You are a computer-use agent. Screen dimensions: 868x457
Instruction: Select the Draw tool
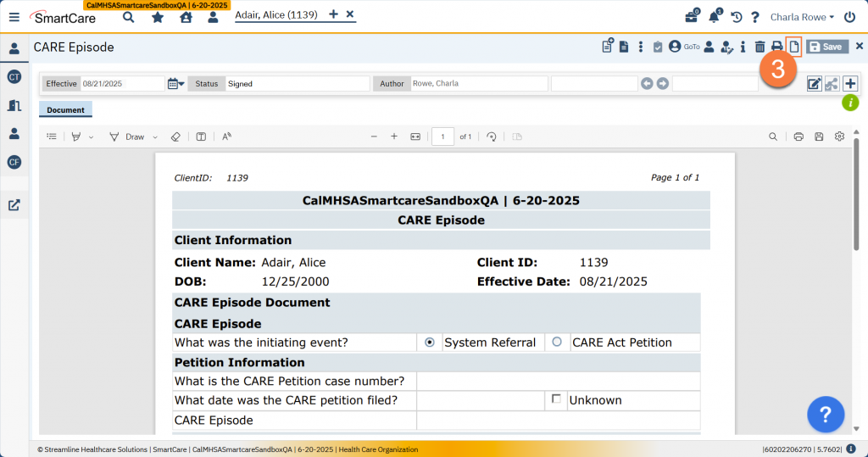click(127, 137)
